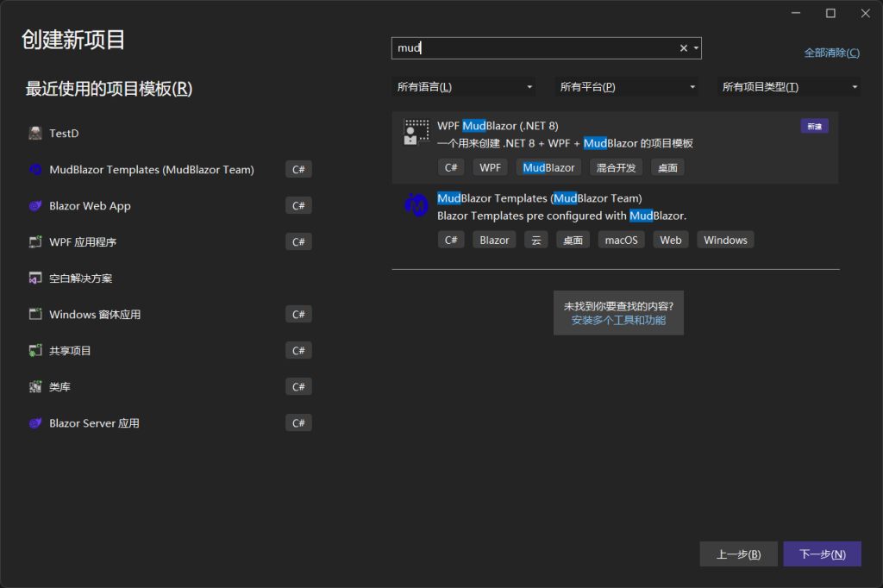883x588 pixels.
Task: Click the Windows 窗体应用 template icon
Action: 34,314
